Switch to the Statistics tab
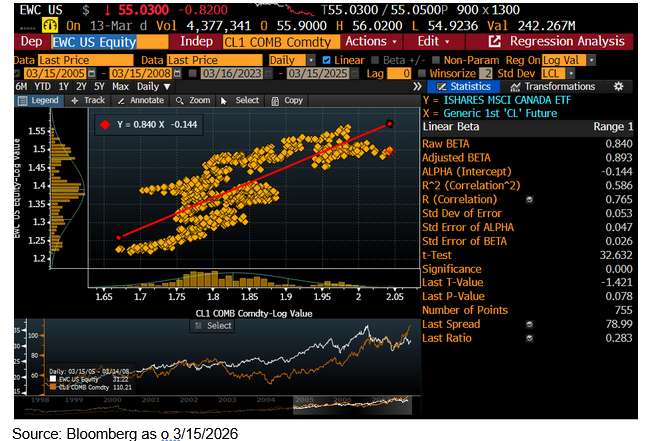 coord(464,87)
